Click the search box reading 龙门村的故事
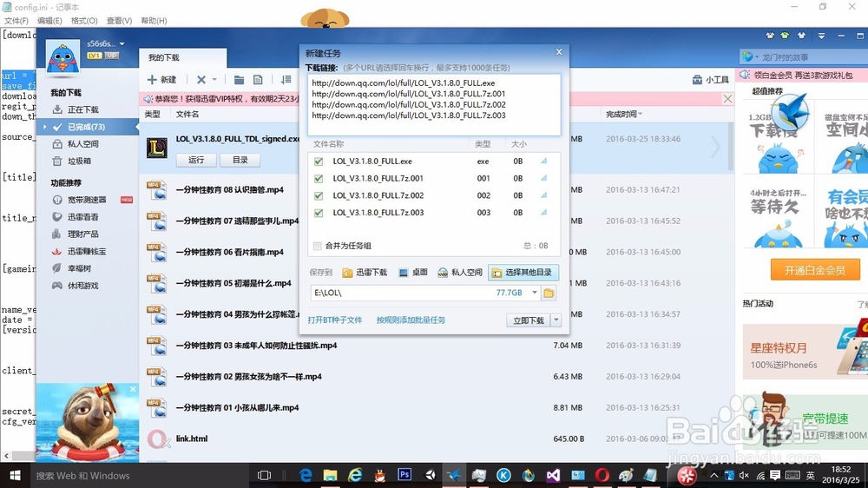The height and width of the screenshot is (488, 868). [803, 57]
